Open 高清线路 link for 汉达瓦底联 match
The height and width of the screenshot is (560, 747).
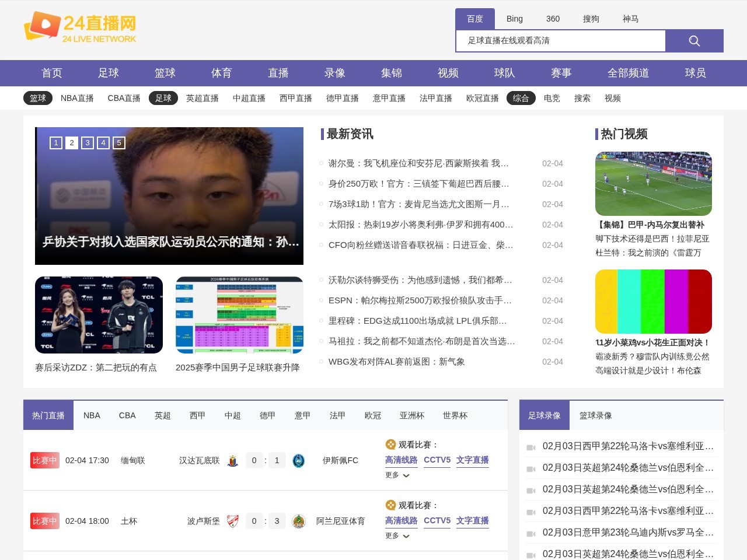coord(402,460)
